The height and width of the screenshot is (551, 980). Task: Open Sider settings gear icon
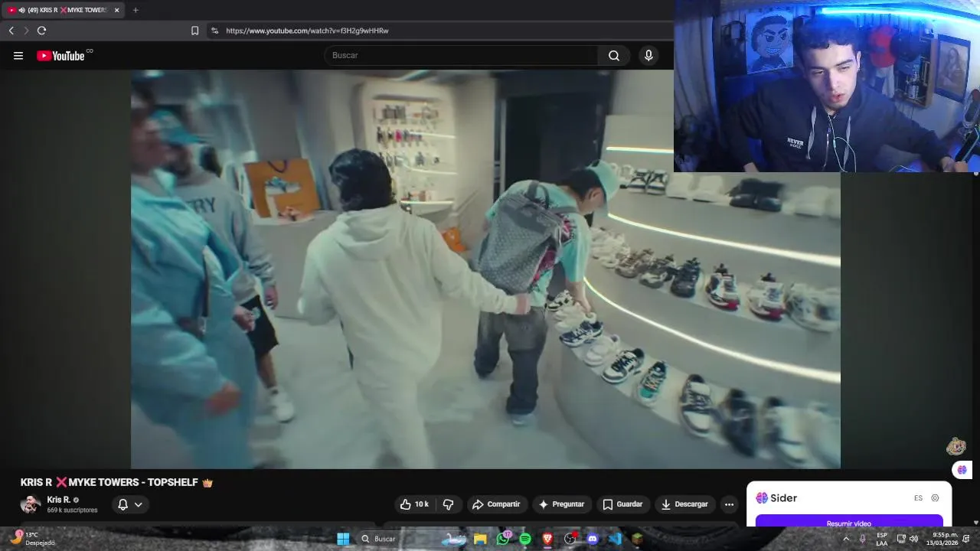tap(935, 498)
